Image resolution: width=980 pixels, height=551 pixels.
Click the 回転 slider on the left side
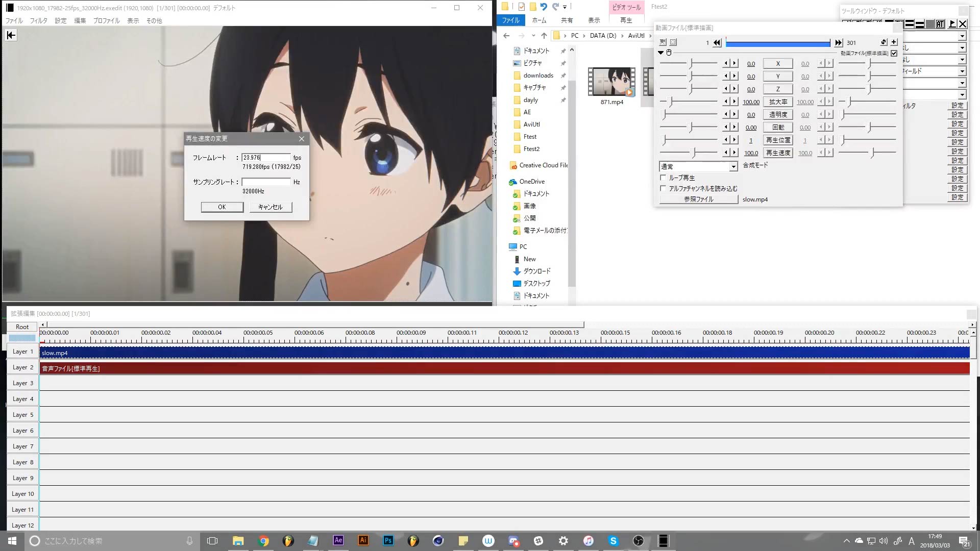tap(689, 127)
